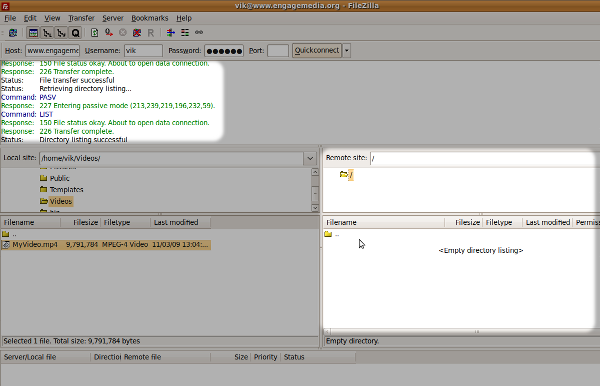Sort remote files by Filetype column

tap(502, 222)
